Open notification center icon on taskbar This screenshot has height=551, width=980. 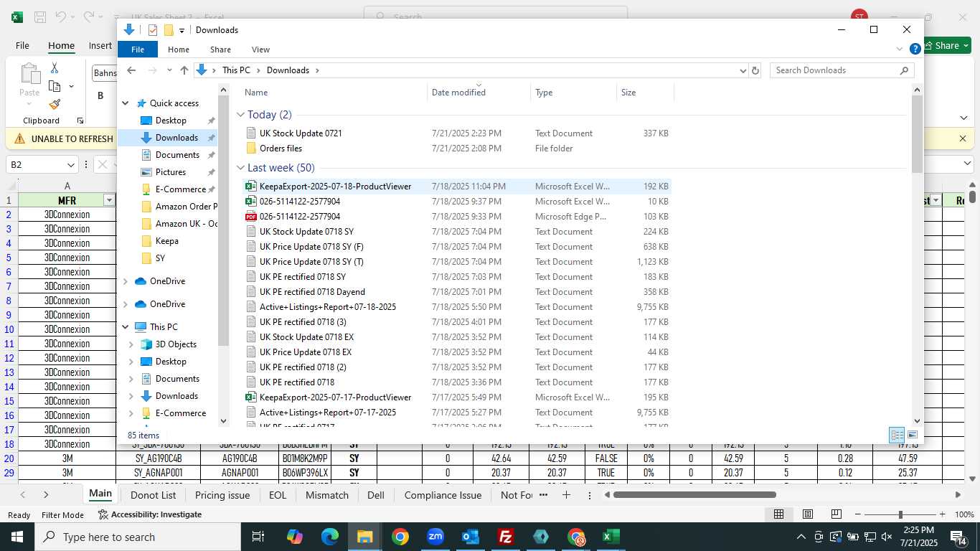coord(958,537)
